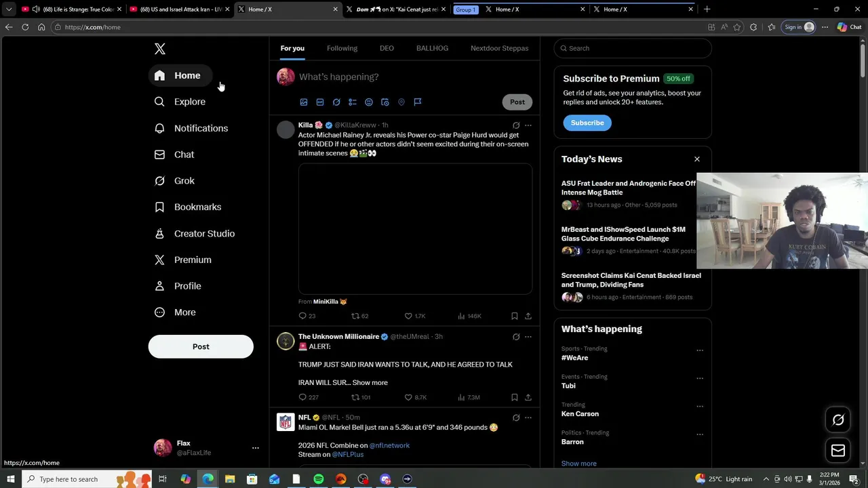This screenshot has width=868, height=488.
Task: Add a poll using the composer poll icon
Action: [353, 102]
